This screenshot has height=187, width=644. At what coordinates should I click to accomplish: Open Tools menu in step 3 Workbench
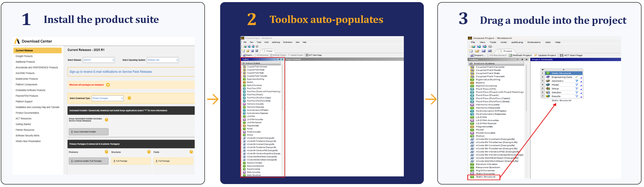pyautogui.click(x=493, y=42)
